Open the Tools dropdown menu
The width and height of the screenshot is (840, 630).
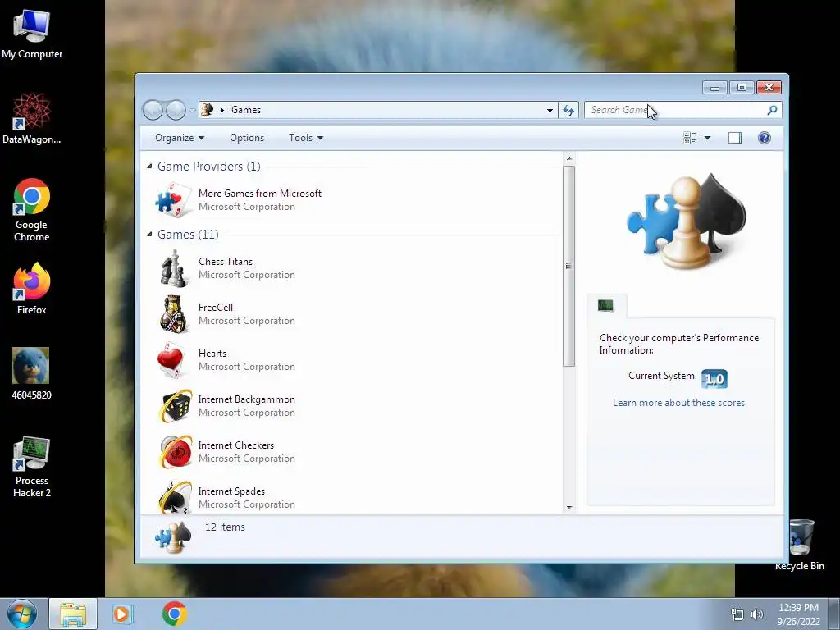(x=306, y=138)
